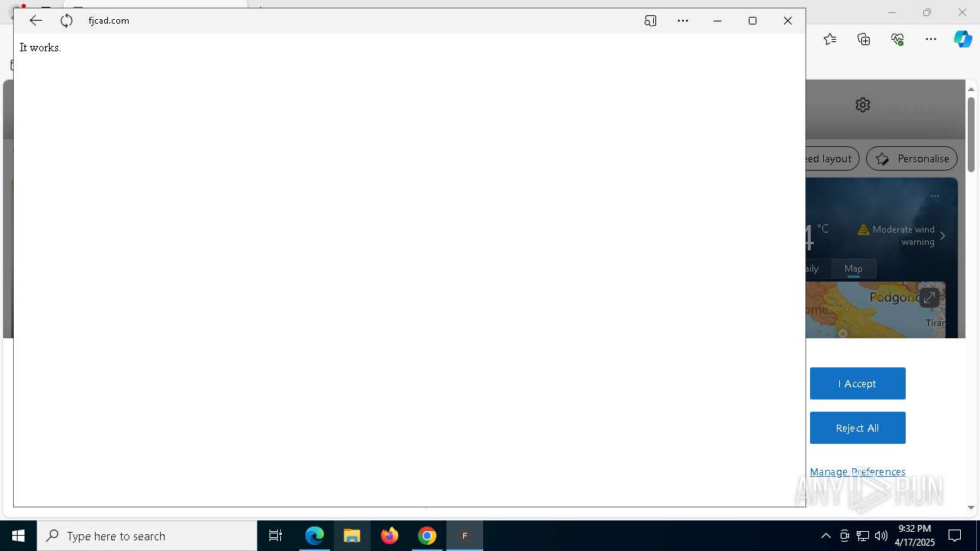
Task: Maximize the fjcad.com window
Action: 753,21
